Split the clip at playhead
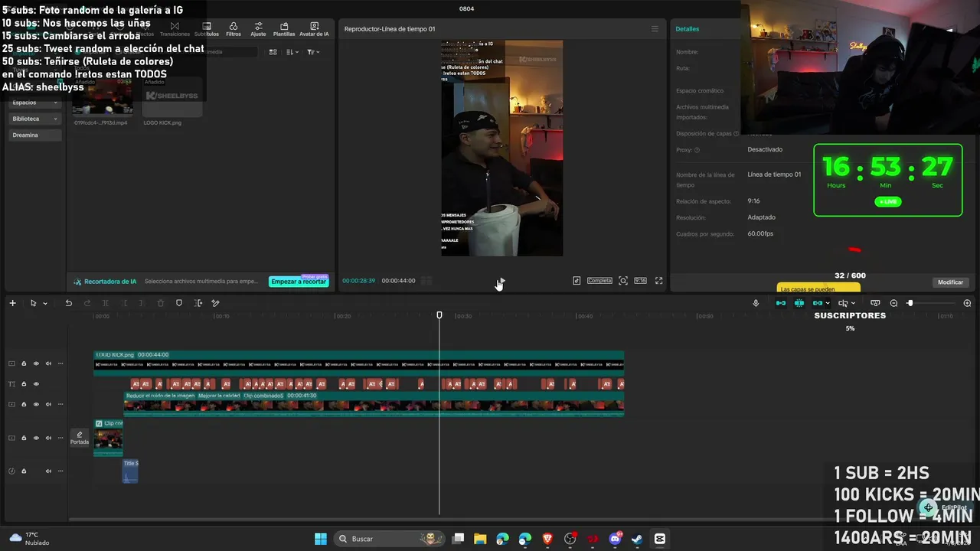980x551 pixels. [105, 303]
